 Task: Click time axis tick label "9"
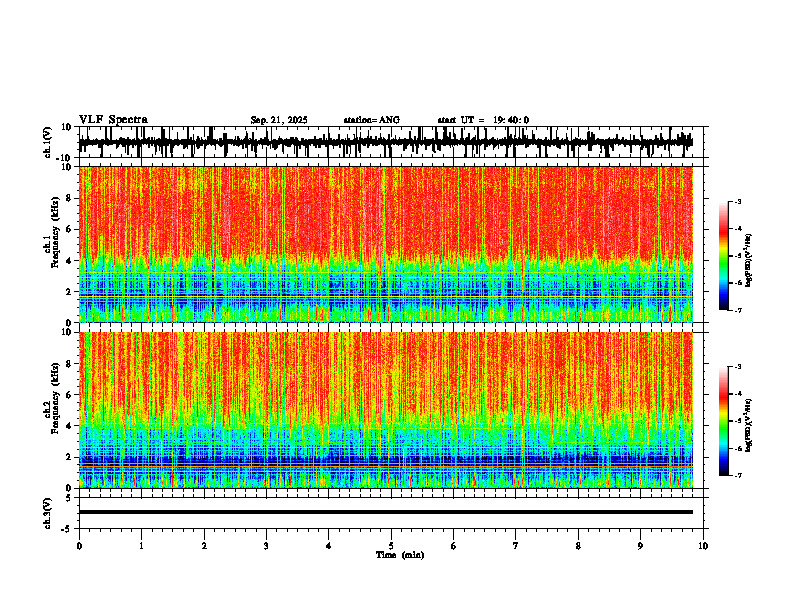click(640, 546)
